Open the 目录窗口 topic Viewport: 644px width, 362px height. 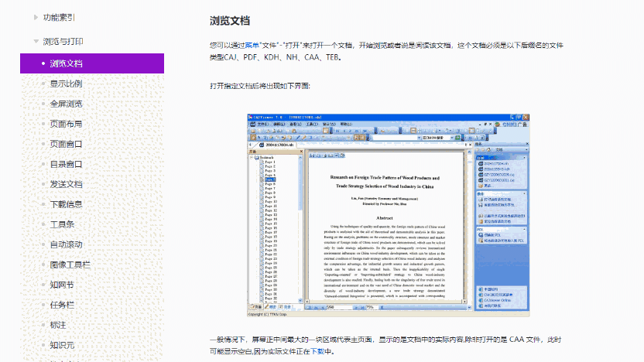(x=66, y=164)
